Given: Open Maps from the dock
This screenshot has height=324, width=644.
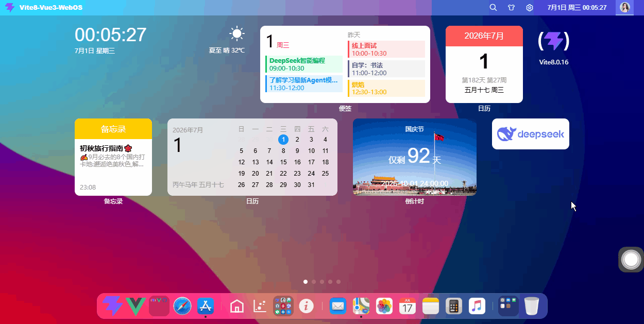Looking at the screenshot, I should pos(361,306).
